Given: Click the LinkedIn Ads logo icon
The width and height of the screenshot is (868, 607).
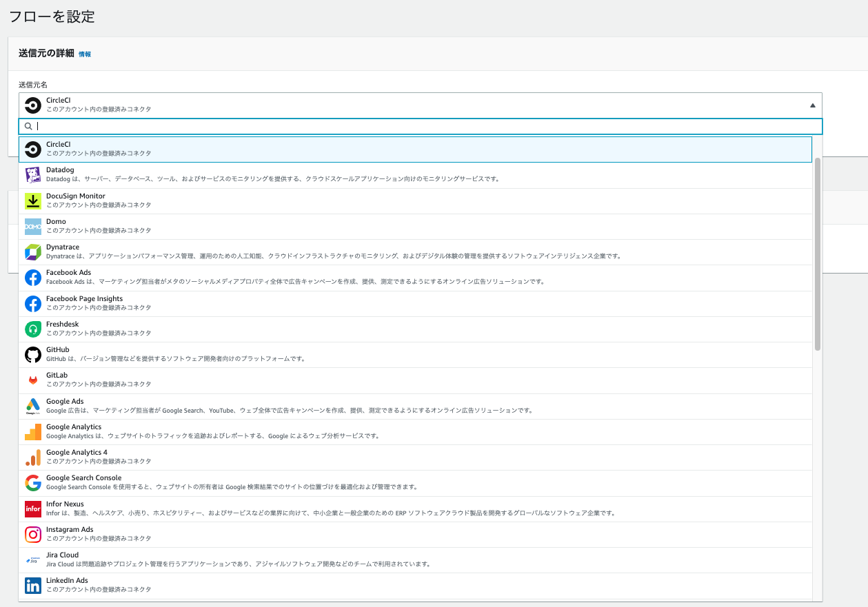Looking at the screenshot, I should click(33, 585).
